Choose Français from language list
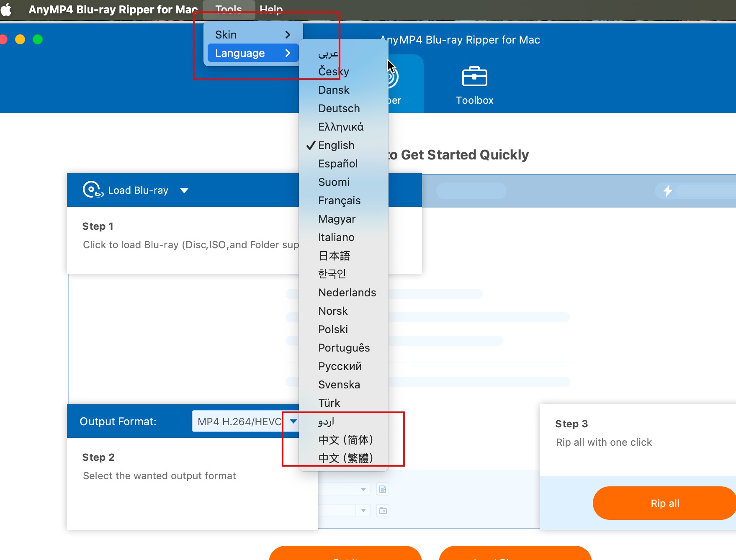 (339, 200)
